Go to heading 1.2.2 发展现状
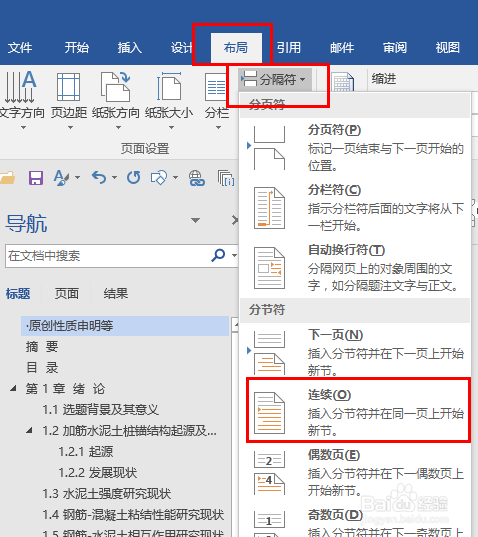The image size is (478, 537). click(98, 473)
